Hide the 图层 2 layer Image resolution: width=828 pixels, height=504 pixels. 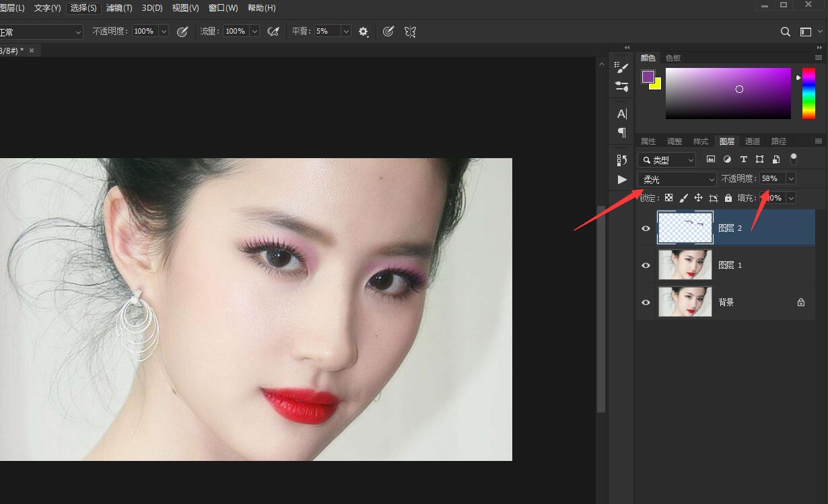click(x=645, y=228)
